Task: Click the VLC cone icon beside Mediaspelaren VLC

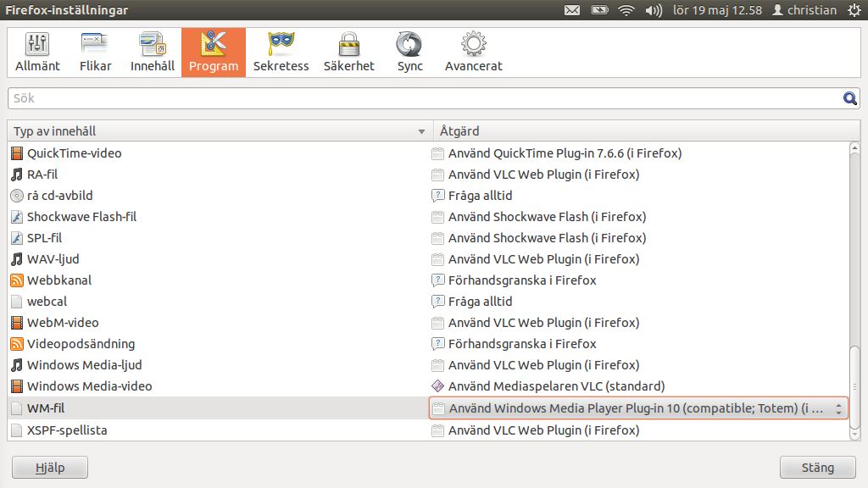Action: coord(438,386)
